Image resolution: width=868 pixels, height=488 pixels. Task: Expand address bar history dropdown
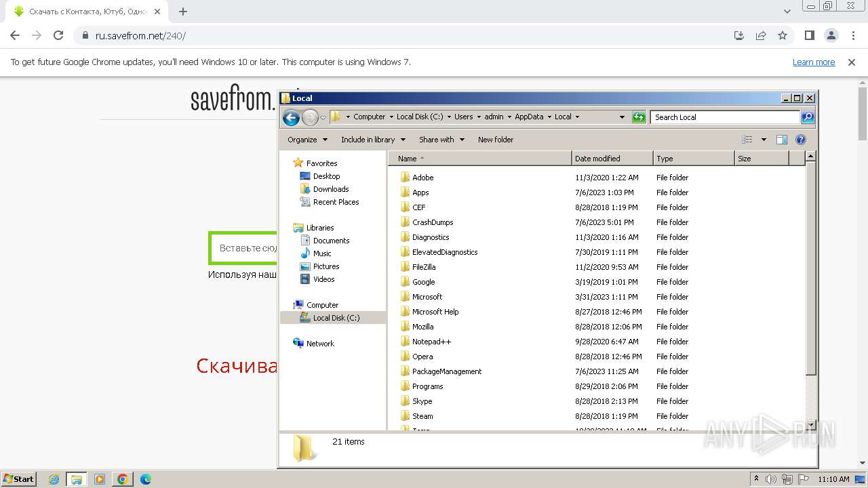pos(622,117)
